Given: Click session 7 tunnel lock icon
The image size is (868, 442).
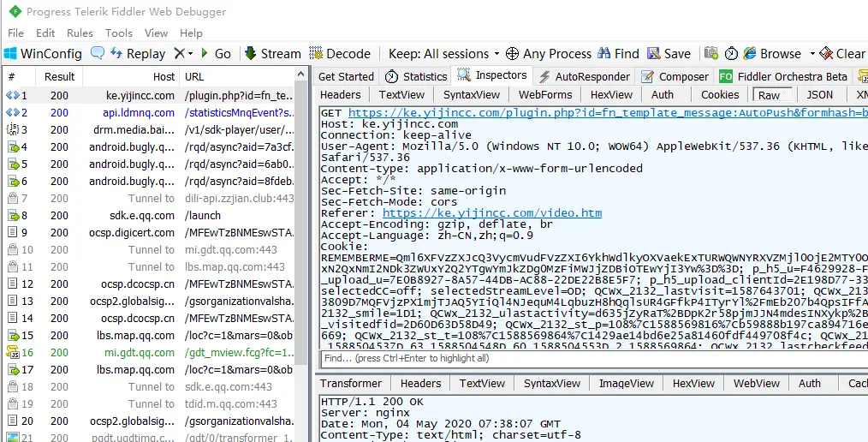Looking at the screenshot, I should [12, 198].
